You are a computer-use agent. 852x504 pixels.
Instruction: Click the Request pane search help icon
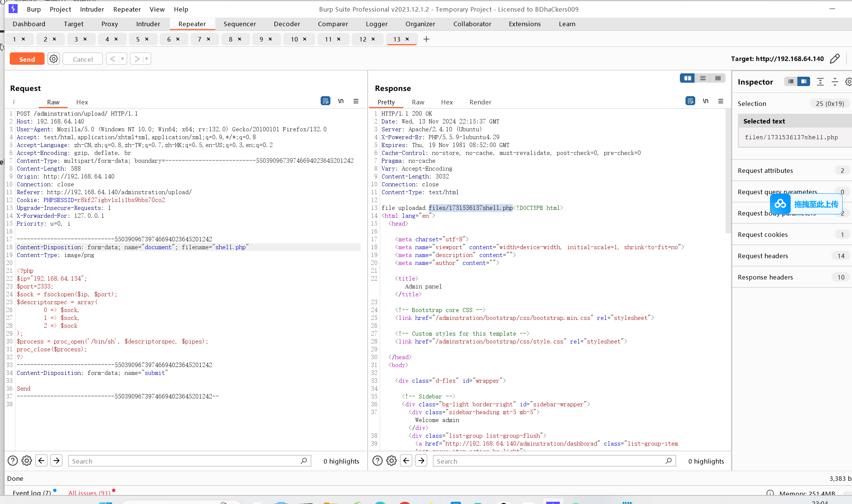(x=13, y=461)
